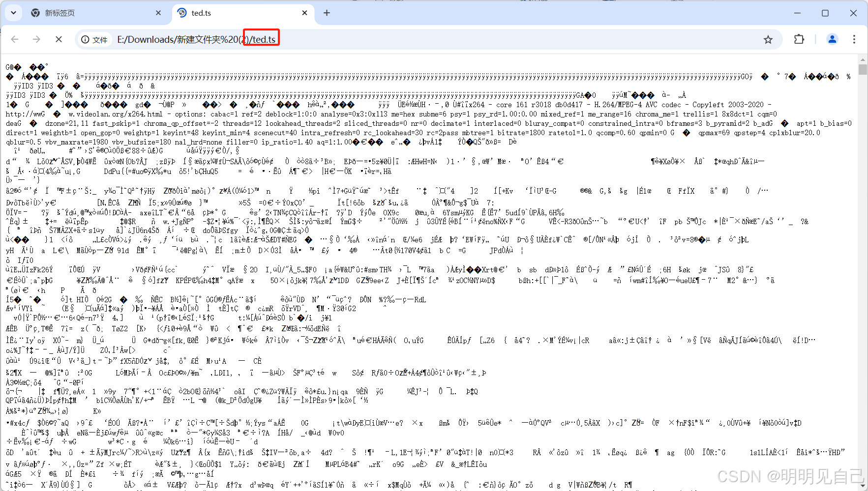Go back to previous page
This screenshot has width=868, height=491.
[x=15, y=39]
